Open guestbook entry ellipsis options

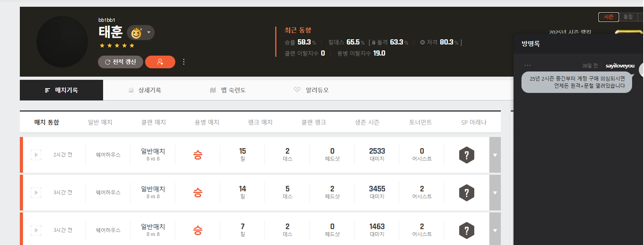pyautogui.click(x=527, y=66)
